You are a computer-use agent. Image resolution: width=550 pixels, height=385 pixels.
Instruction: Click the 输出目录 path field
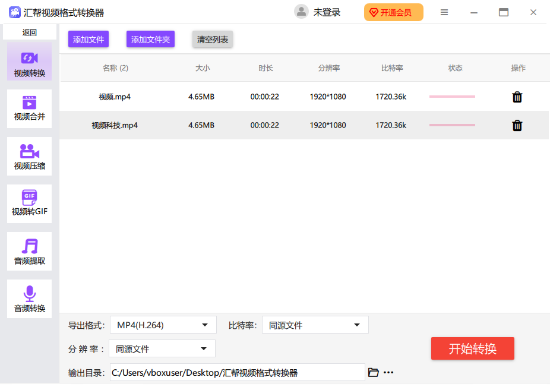[237, 372]
